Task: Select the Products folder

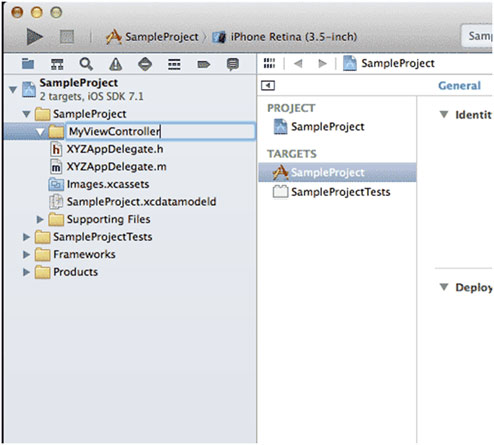Action: tap(76, 272)
